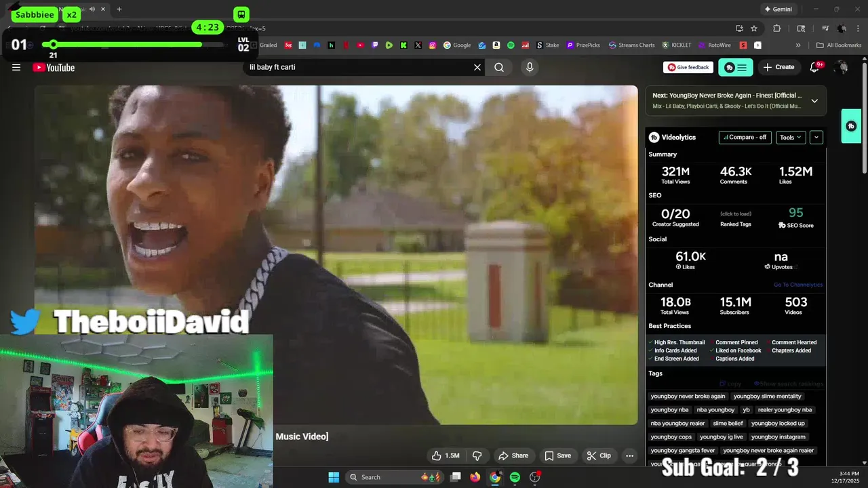Select the 'youngboy locked up' tag
The width and height of the screenshot is (868, 488).
(778, 423)
